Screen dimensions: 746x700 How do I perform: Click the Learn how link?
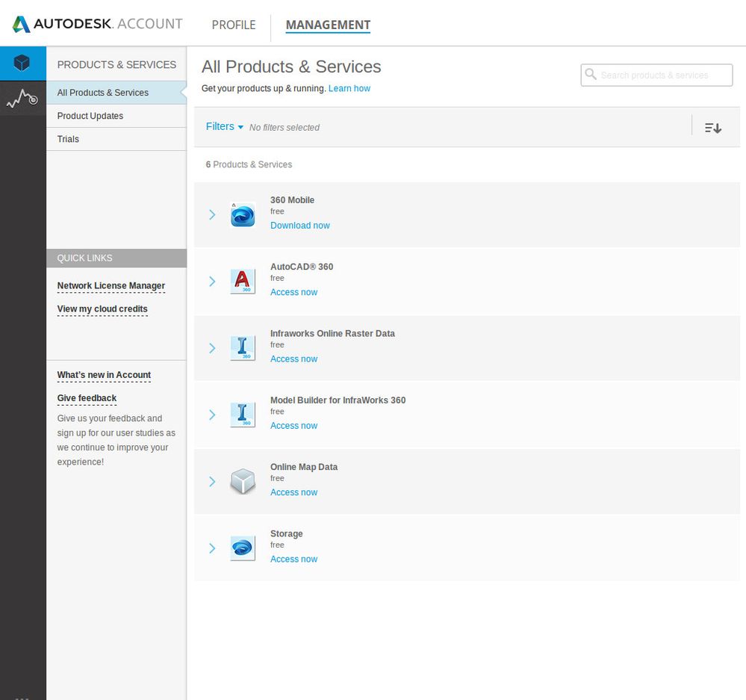[349, 88]
